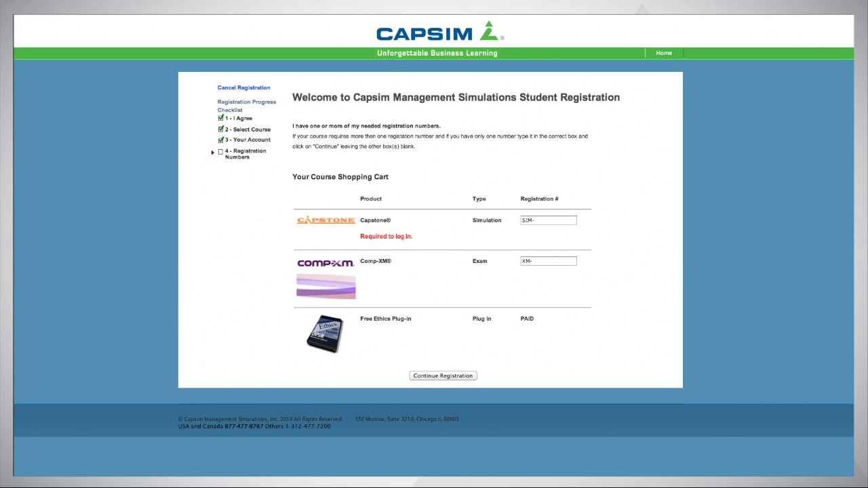Toggle the '2 - Select Course' checkbox
This screenshot has height=488, width=868.
pyautogui.click(x=221, y=129)
